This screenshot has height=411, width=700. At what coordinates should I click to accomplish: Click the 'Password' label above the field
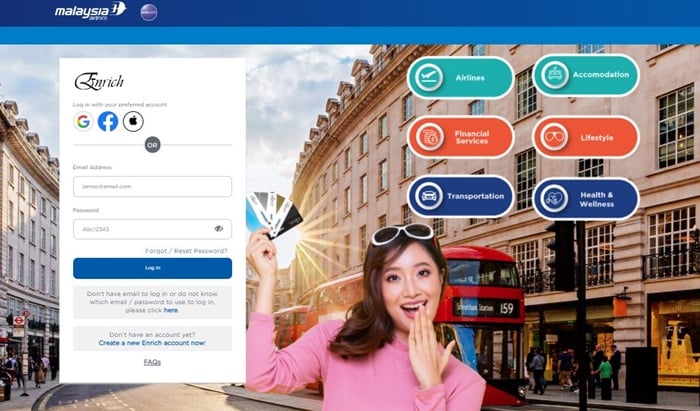tap(86, 210)
